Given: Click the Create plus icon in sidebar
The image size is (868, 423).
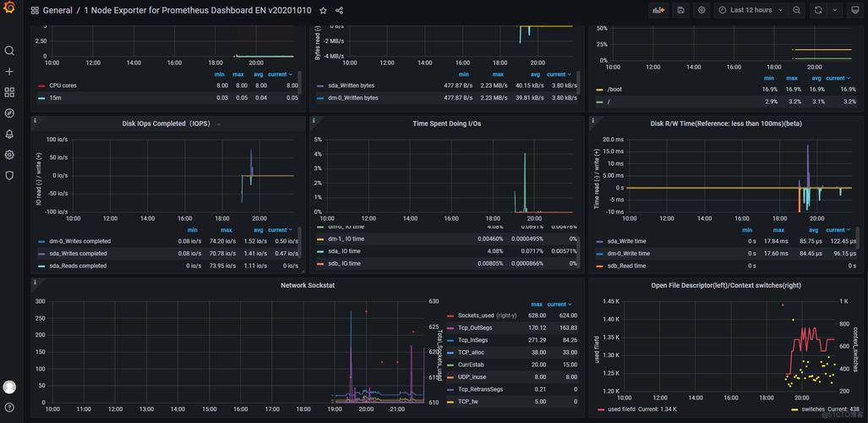Looking at the screenshot, I should [9, 72].
